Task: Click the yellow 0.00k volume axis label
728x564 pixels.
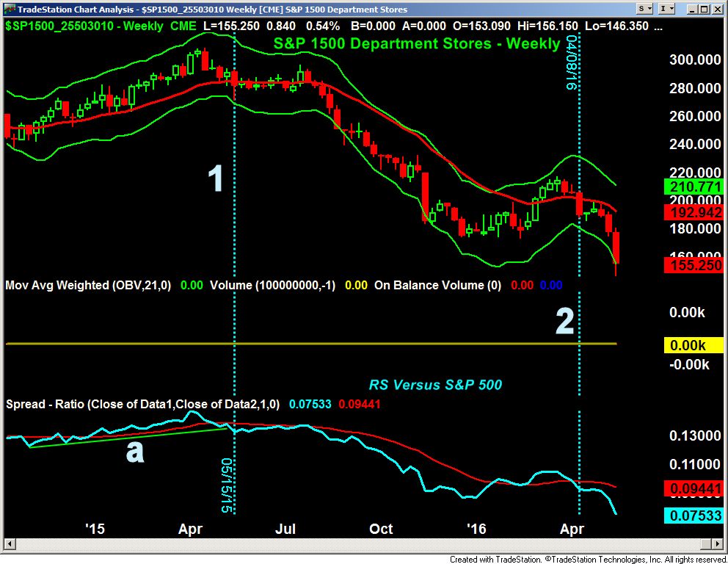Action: pos(694,345)
